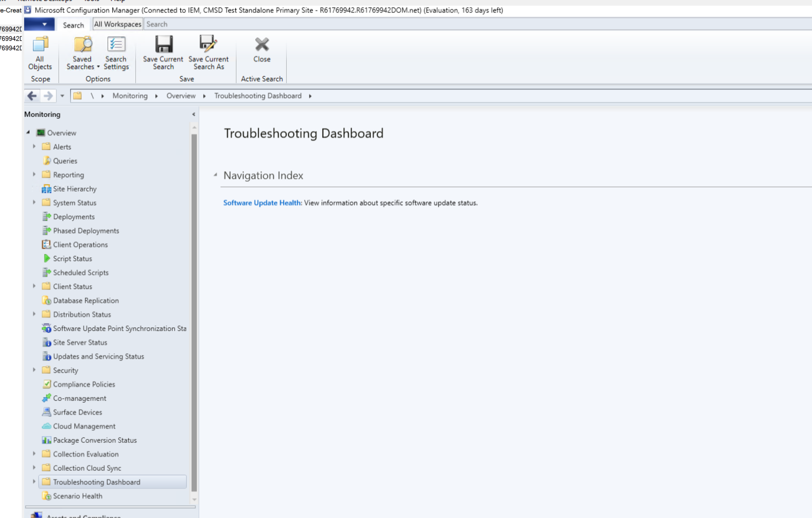812x518 pixels.
Task: Click the All Workspaces search scope
Action: pyautogui.click(x=117, y=24)
